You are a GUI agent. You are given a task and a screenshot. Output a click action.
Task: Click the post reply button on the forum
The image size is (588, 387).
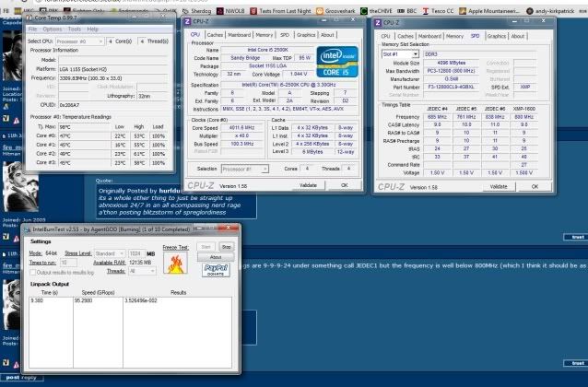[21, 378]
